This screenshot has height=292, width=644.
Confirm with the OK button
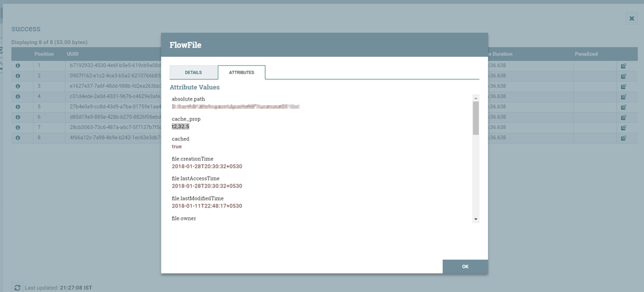coord(465,267)
